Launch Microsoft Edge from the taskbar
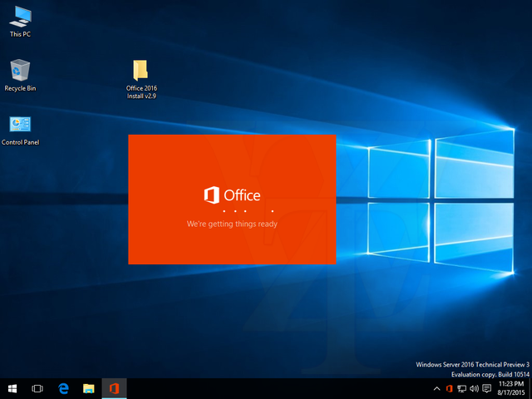 63,388
